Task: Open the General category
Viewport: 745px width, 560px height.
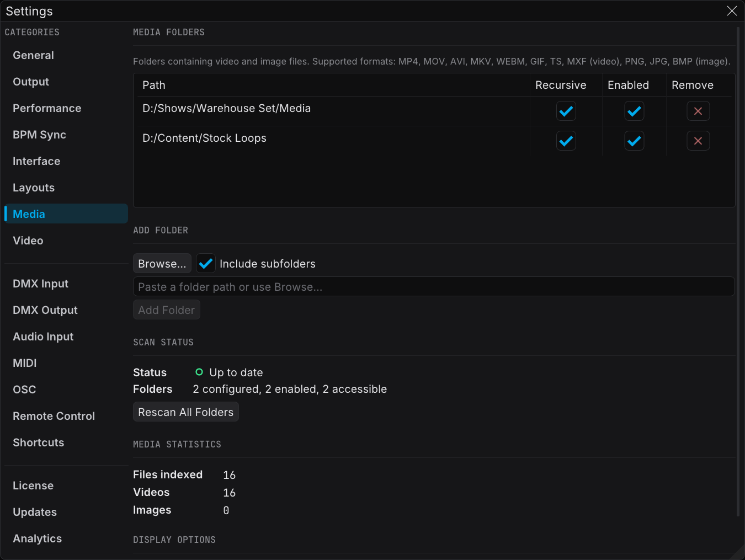Action: [x=66, y=55]
